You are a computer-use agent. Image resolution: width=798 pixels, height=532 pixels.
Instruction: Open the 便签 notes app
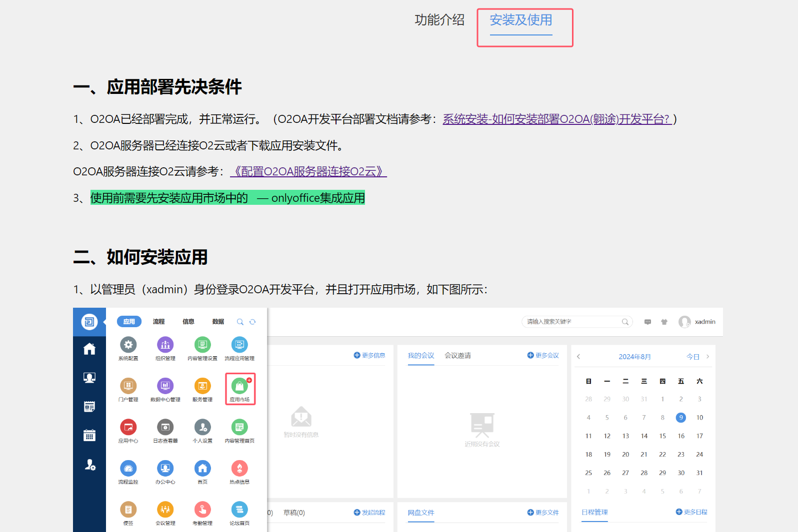(128, 510)
